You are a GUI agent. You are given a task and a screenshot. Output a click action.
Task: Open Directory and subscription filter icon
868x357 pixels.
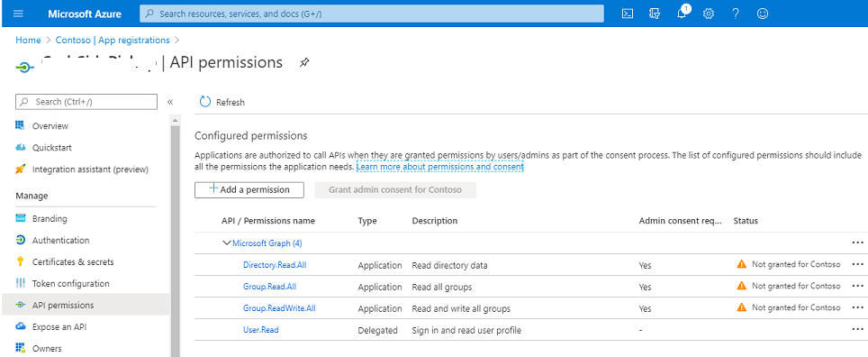point(655,14)
